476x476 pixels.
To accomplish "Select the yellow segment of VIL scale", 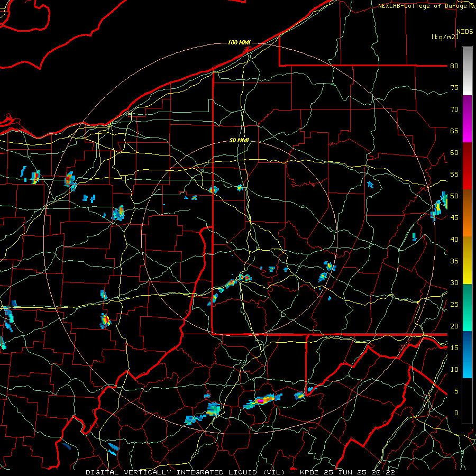I will (467, 260).
